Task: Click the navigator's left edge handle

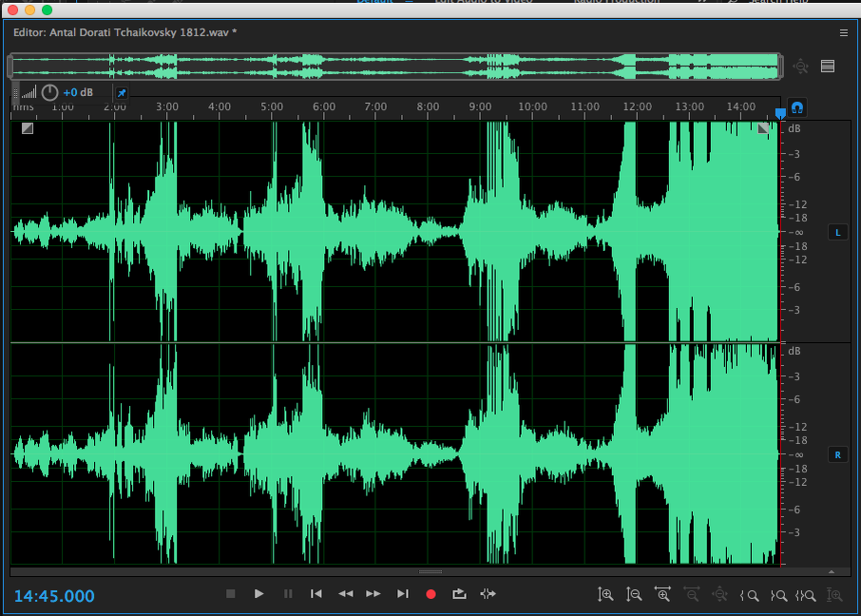Action: [x=10, y=67]
